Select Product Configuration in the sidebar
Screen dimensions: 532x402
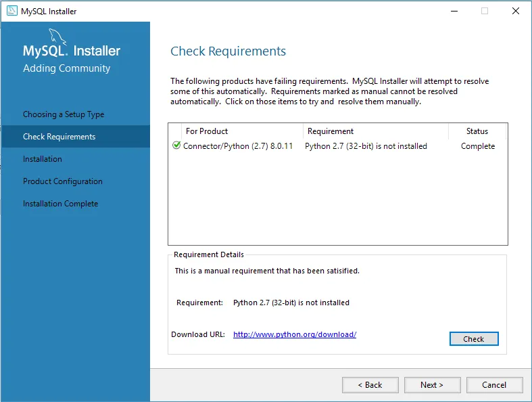[62, 181]
